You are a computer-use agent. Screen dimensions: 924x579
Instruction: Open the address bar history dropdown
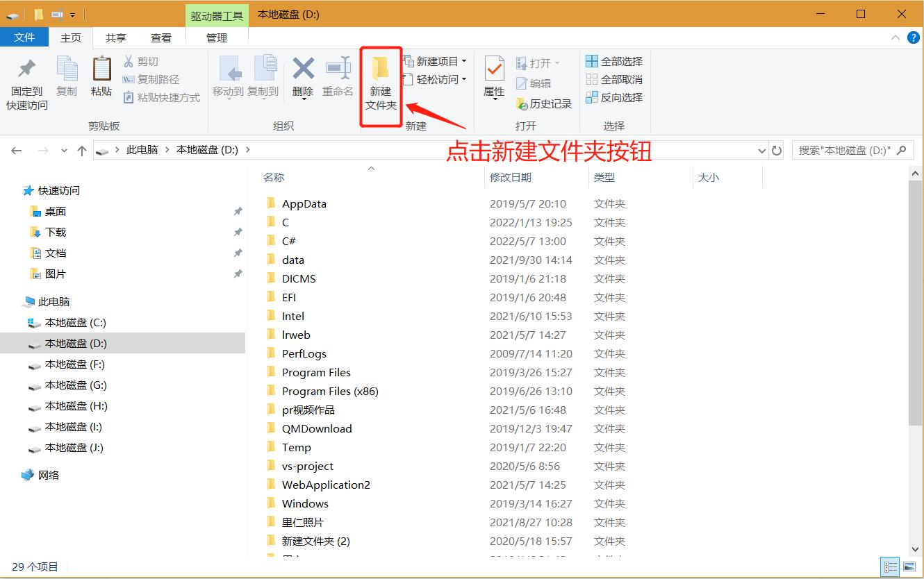point(762,149)
